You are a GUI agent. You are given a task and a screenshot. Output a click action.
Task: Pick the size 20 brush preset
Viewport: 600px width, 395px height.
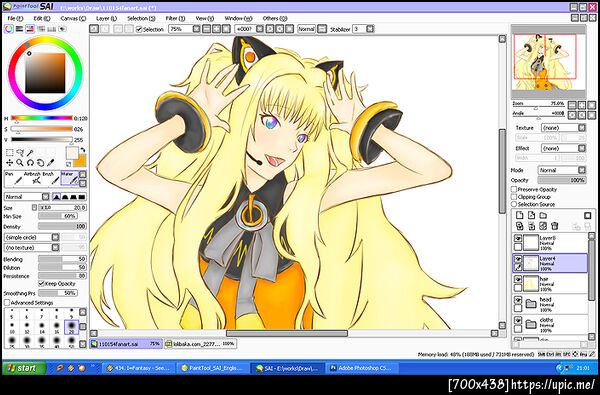tap(71, 326)
